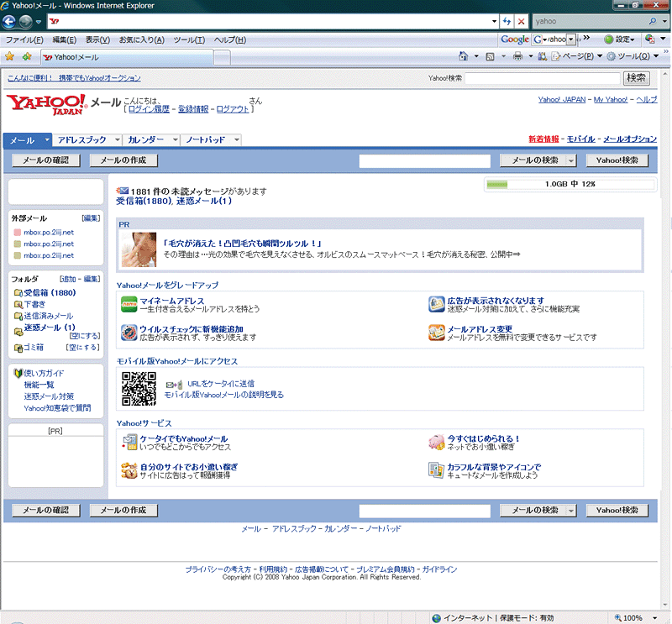
Task: Click the mail storage usage bar 1.0GB 中 12%
Action: coord(570,184)
